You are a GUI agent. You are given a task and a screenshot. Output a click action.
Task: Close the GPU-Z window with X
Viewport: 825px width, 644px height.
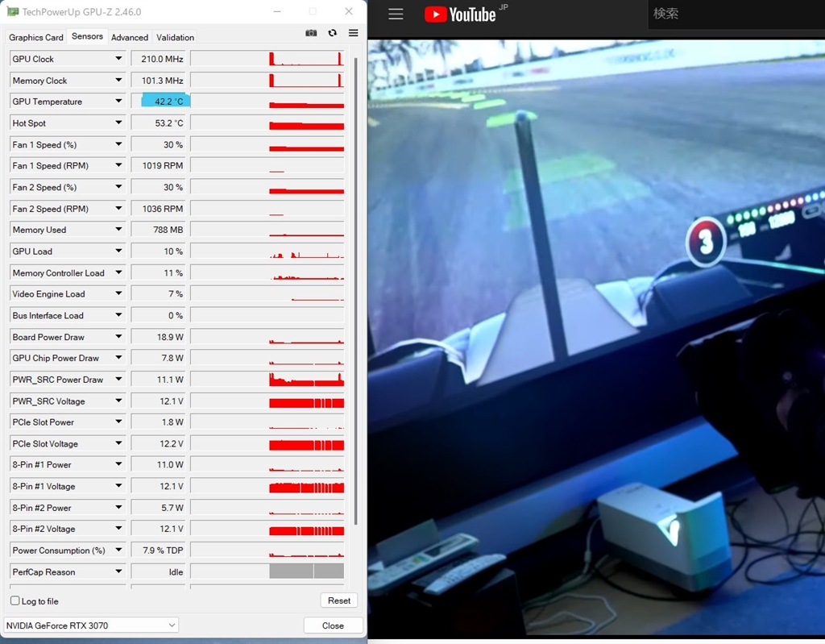(x=349, y=11)
